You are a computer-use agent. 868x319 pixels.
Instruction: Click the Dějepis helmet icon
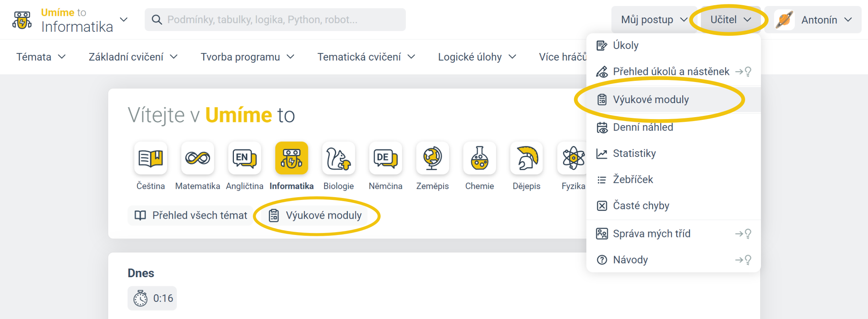[x=526, y=159]
